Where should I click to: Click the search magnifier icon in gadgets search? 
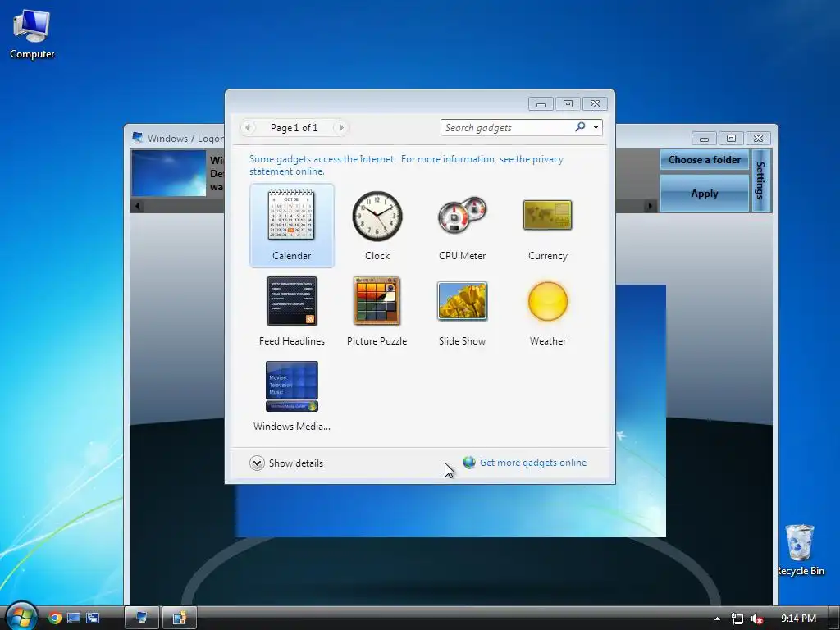(580, 127)
